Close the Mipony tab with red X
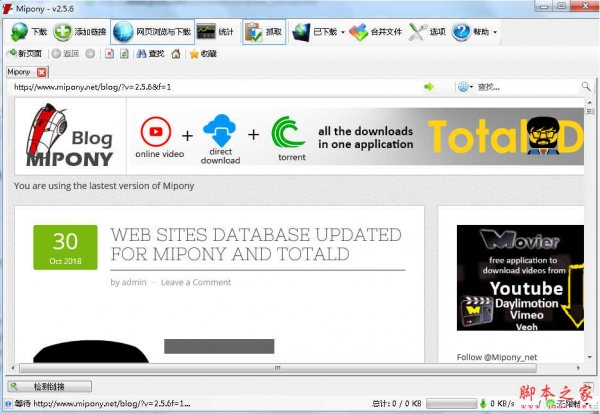This screenshot has width=600, height=414. pos(42,72)
